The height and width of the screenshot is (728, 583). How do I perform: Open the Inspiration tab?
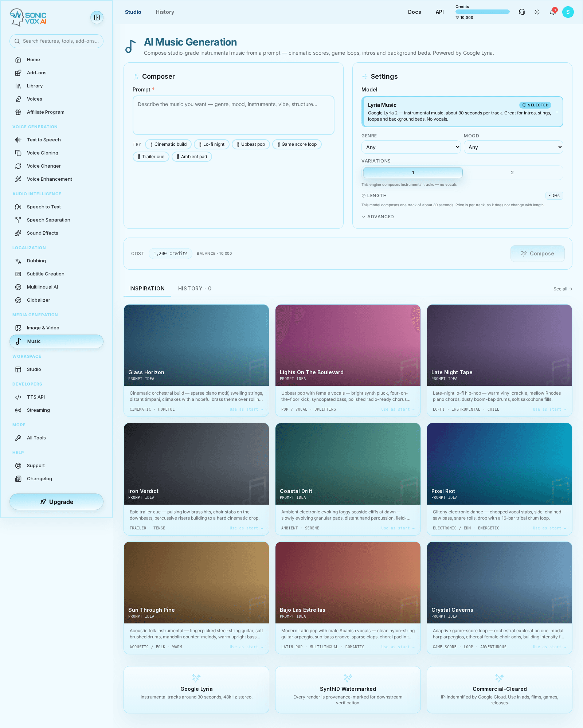(x=147, y=289)
